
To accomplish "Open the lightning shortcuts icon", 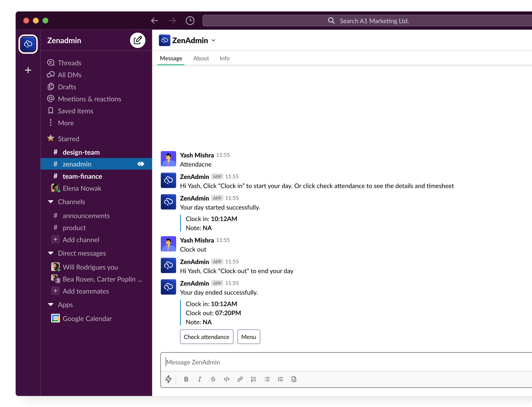I will point(169,379).
